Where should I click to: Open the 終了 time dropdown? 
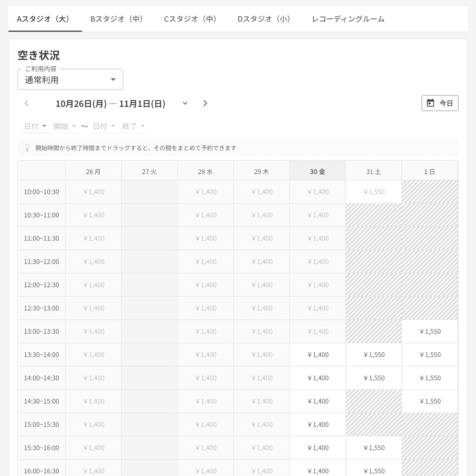click(134, 126)
